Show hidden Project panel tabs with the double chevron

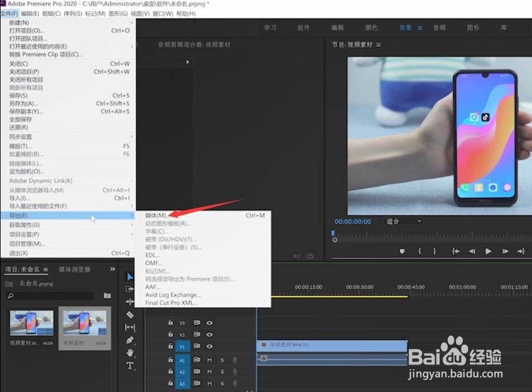[112, 269]
